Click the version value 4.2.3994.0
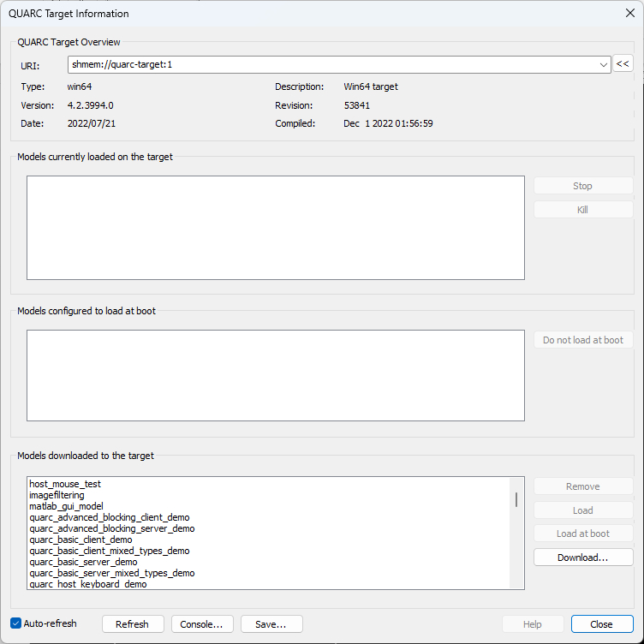 pyautogui.click(x=91, y=105)
